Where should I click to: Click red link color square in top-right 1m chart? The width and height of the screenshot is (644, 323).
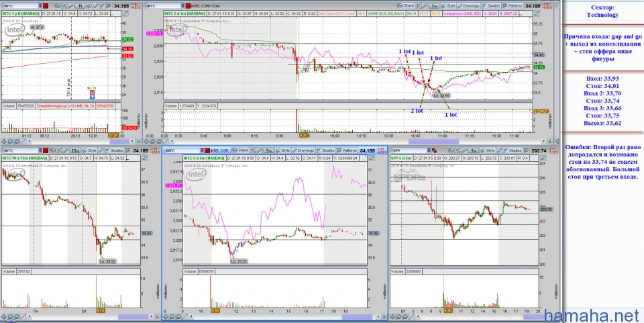[189, 6]
